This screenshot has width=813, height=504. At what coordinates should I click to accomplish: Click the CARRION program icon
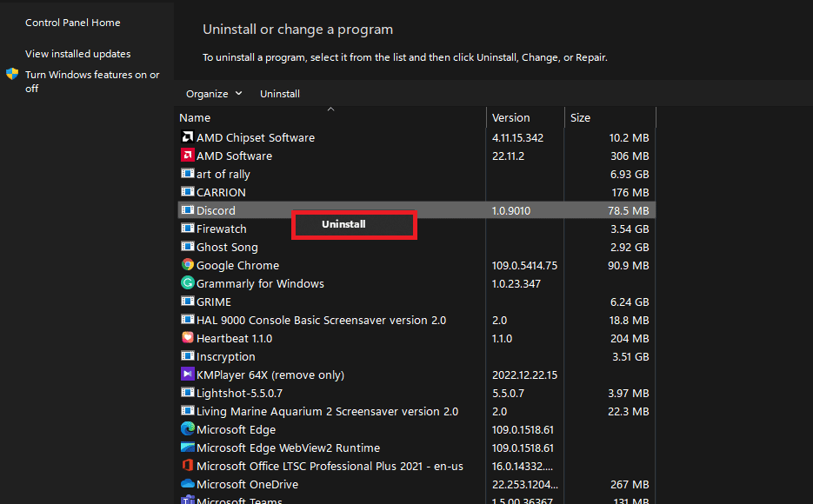[187, 192]
